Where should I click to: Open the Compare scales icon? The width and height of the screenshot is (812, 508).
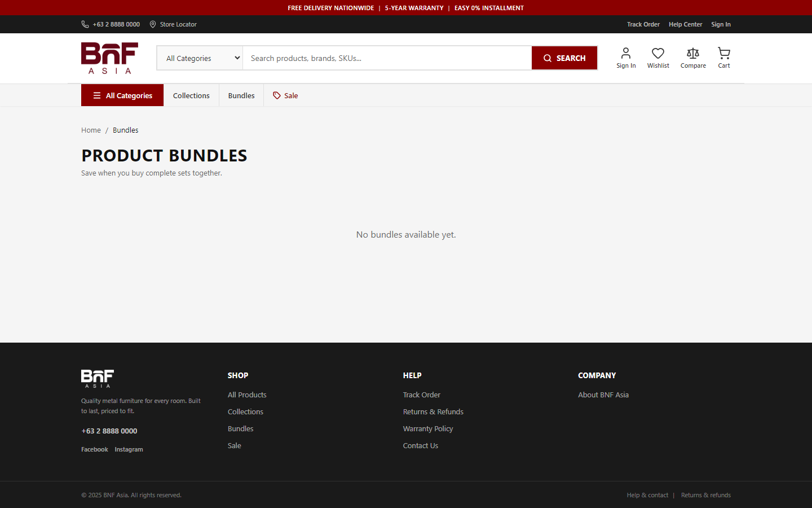(693, 53)
